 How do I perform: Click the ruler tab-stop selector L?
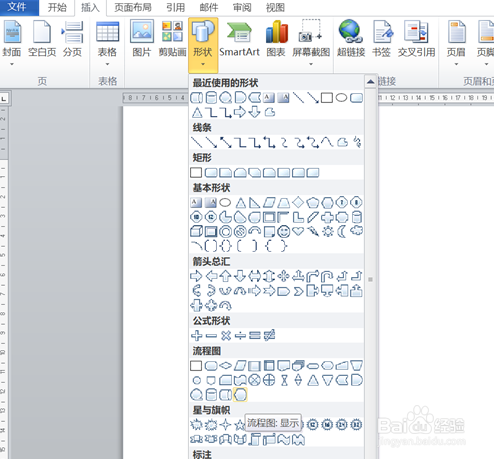pos(4,99)
